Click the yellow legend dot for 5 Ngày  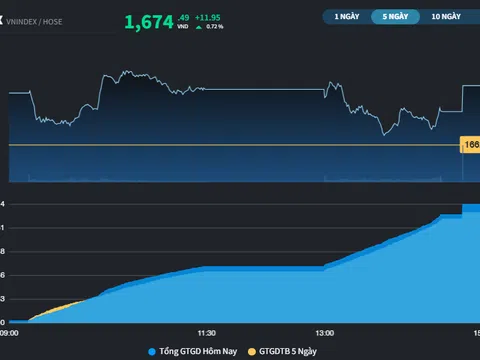pyautogui.click(x=252, y=352)
